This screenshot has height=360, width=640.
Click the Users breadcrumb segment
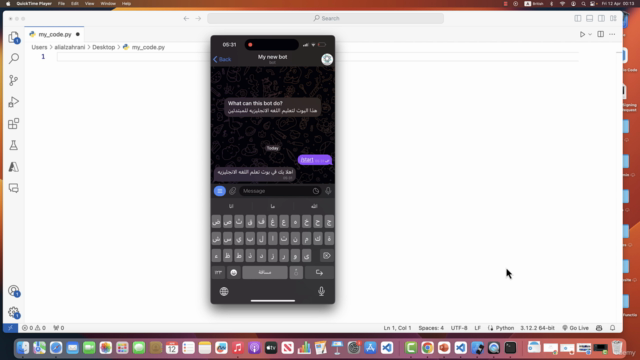point(39,47)
